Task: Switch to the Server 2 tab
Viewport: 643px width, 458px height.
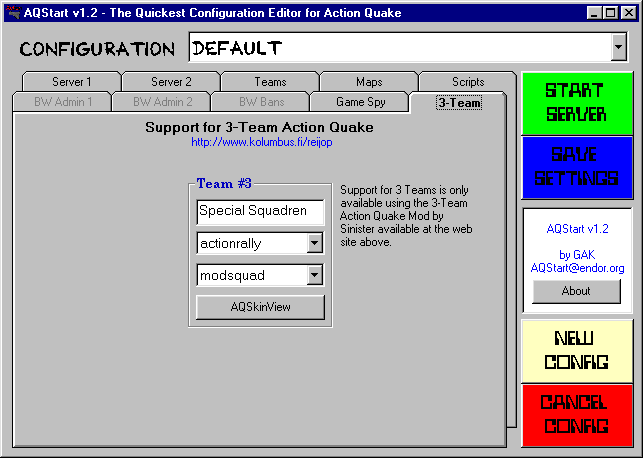Action: tap(171, 82)
